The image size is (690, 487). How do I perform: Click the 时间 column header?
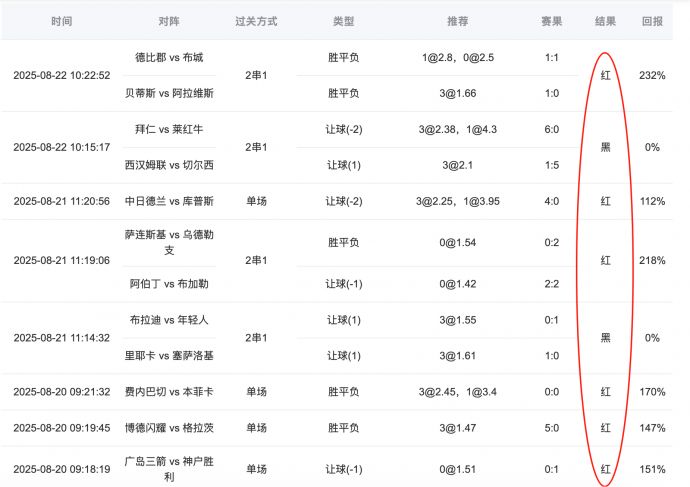[60, 21]
